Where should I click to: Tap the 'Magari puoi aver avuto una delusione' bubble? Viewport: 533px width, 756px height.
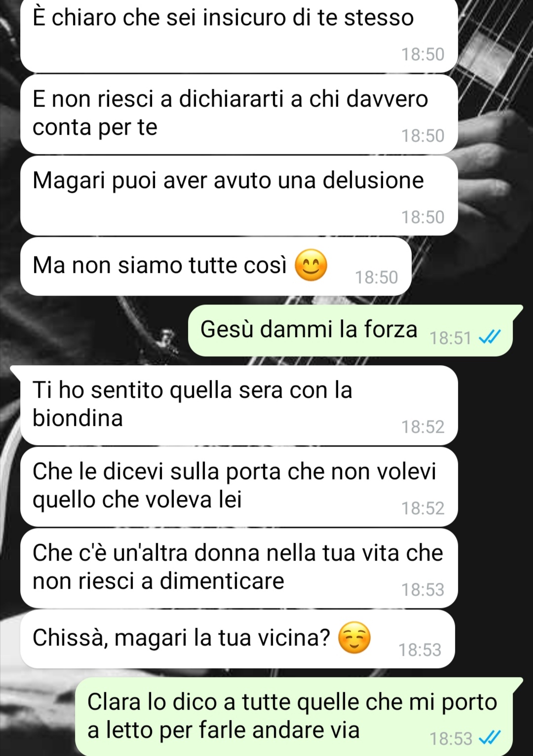point(239,195)
